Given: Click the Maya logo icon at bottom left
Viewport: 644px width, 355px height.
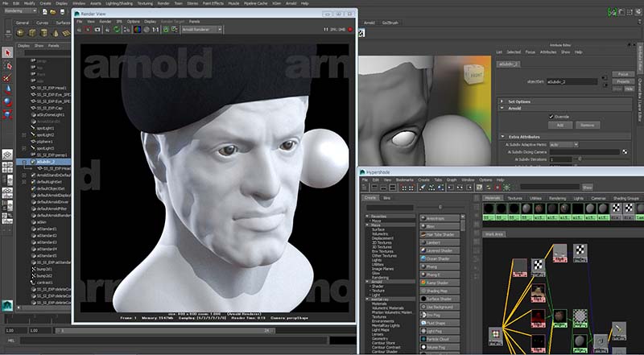Looking at the screenshot, I should [7, 306].
